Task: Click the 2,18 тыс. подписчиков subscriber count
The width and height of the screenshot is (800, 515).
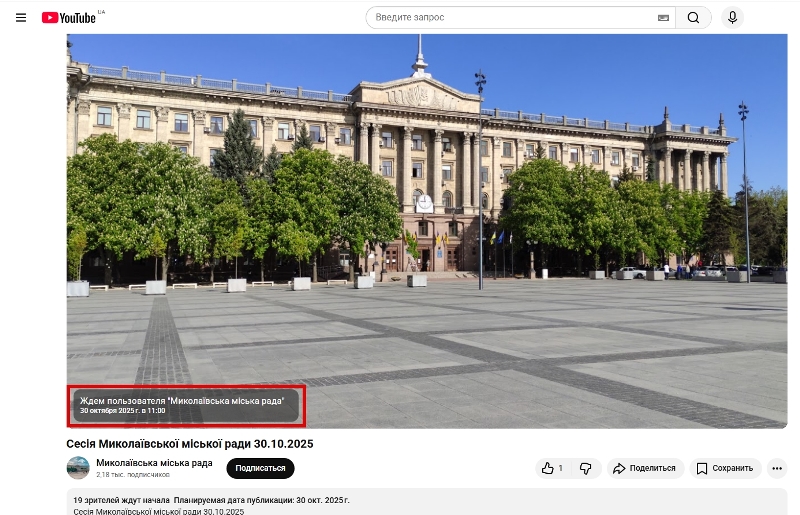Action: coord(132,475)
